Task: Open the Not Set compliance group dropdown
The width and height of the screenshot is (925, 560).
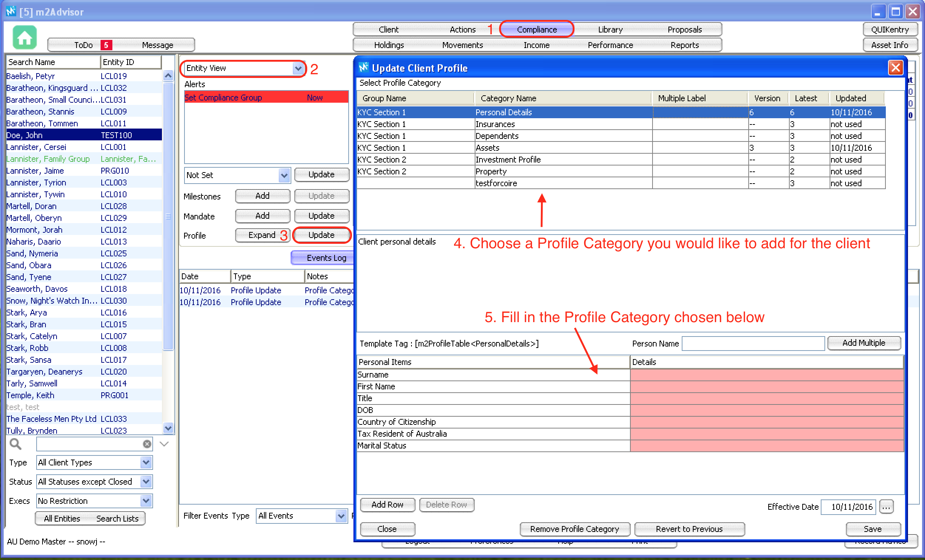Action: click(x=284, y=175)
